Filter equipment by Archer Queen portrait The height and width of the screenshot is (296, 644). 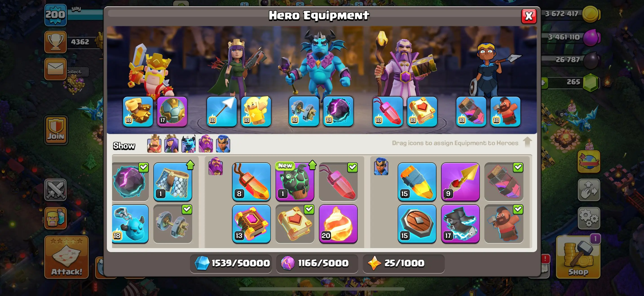(x=172, y=144)
